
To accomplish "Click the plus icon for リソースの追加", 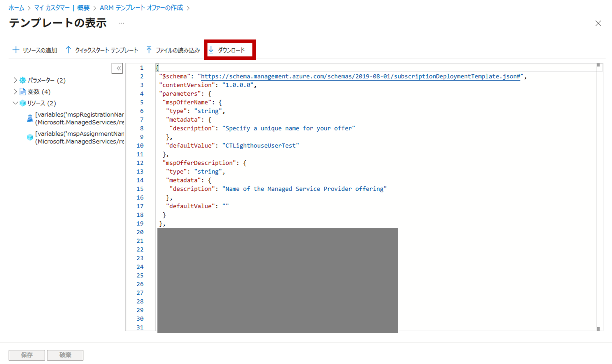I will coord(16,50).
